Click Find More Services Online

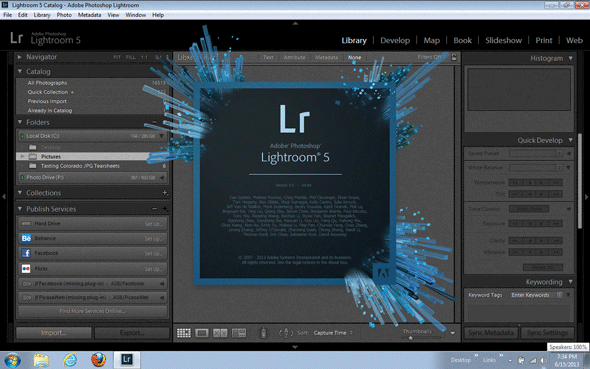click(92, 311)
